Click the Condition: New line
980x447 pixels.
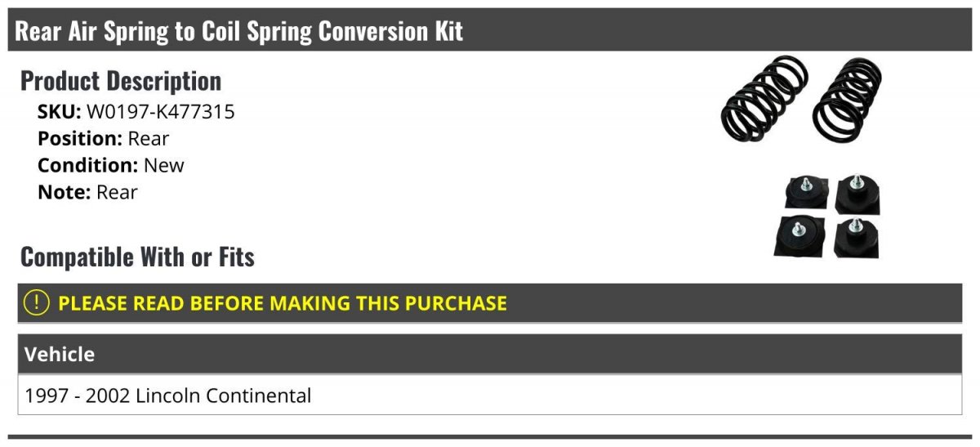[x=111, y=165]
